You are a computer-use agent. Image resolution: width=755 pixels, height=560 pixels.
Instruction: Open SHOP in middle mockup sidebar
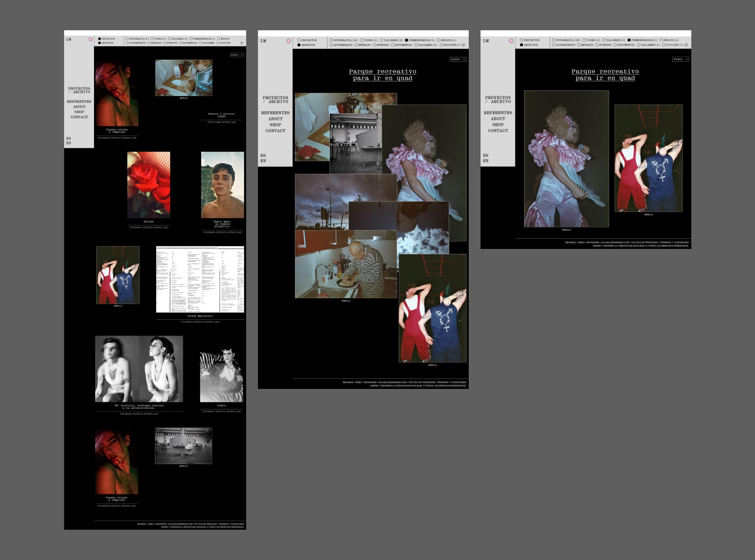pyautogui.click(x=275, y=125)
